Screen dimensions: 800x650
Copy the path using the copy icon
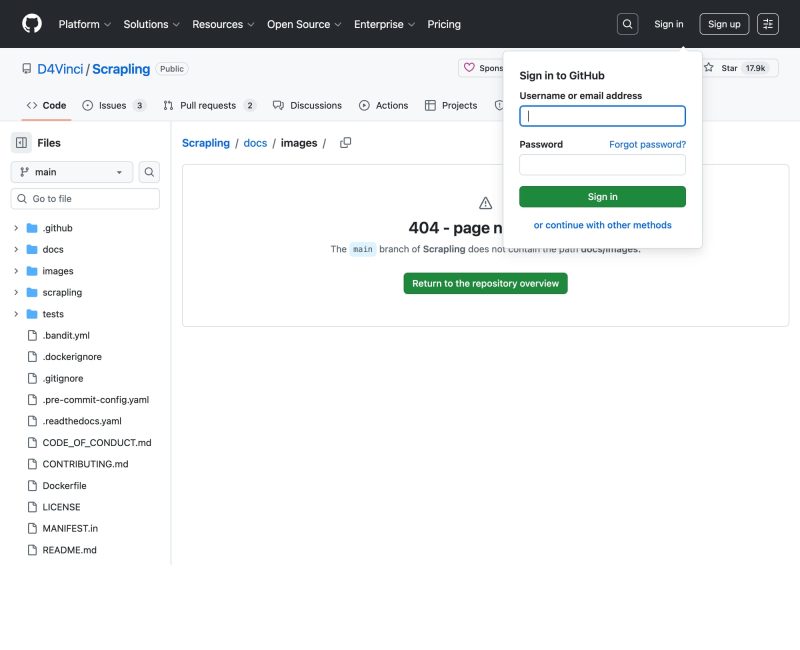coord(345,143)
